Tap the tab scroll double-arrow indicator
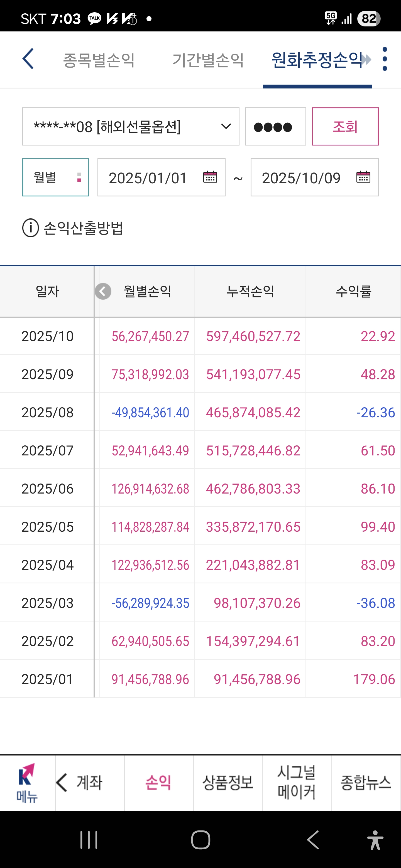 (x=366, y=60)
